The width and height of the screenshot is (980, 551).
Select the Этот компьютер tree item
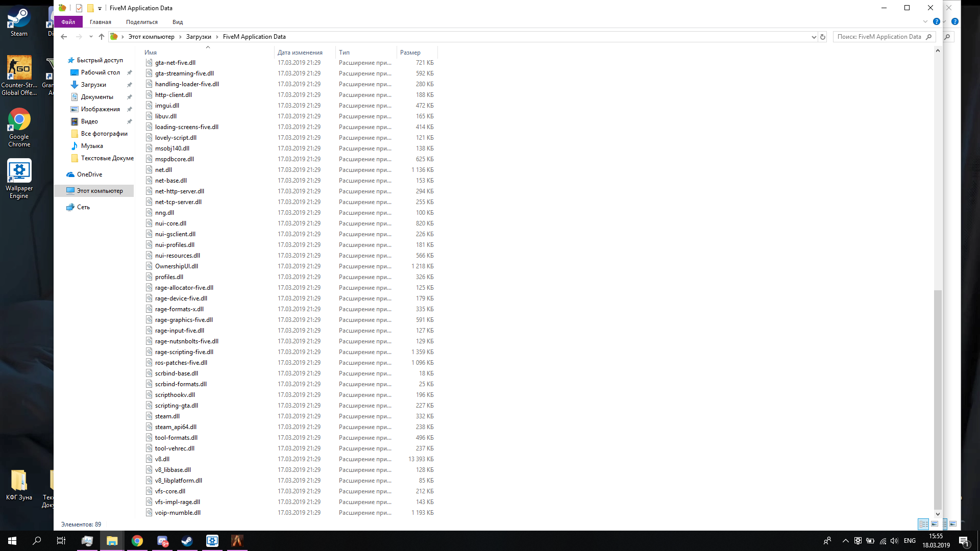click(x=94, y=191)
